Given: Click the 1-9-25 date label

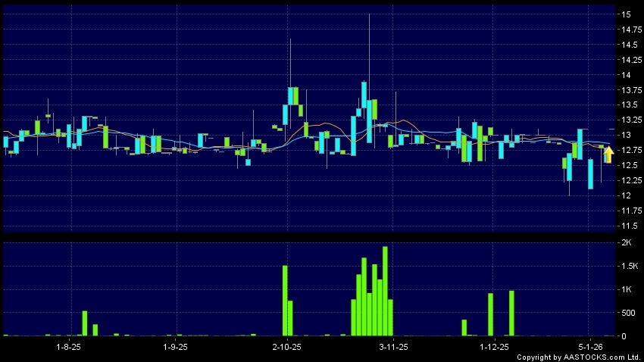Looking at the screenshot, I should coord(176,346).
